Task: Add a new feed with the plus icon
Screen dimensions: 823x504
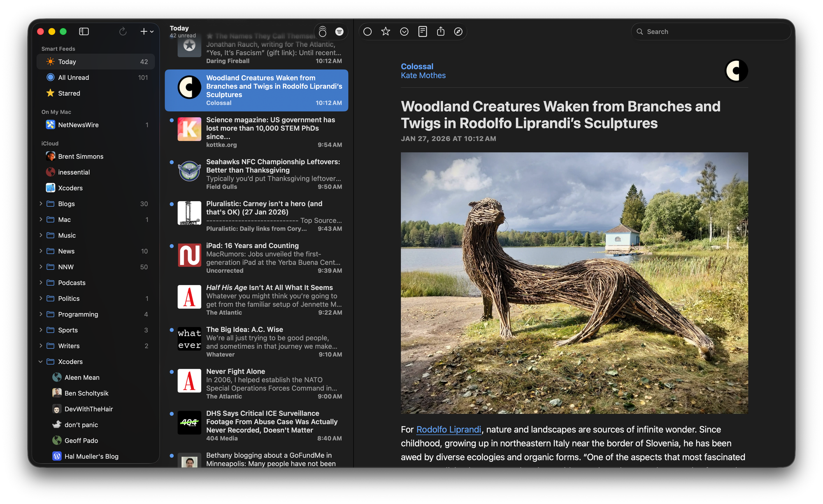Action: 144,31
